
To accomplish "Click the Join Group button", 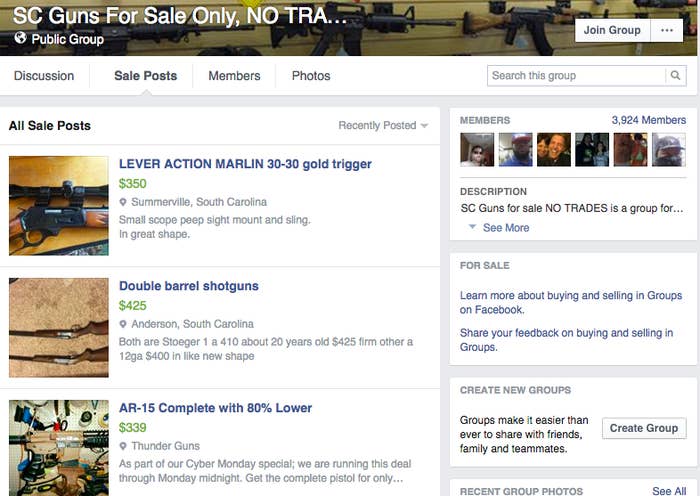I will point(612,30).
